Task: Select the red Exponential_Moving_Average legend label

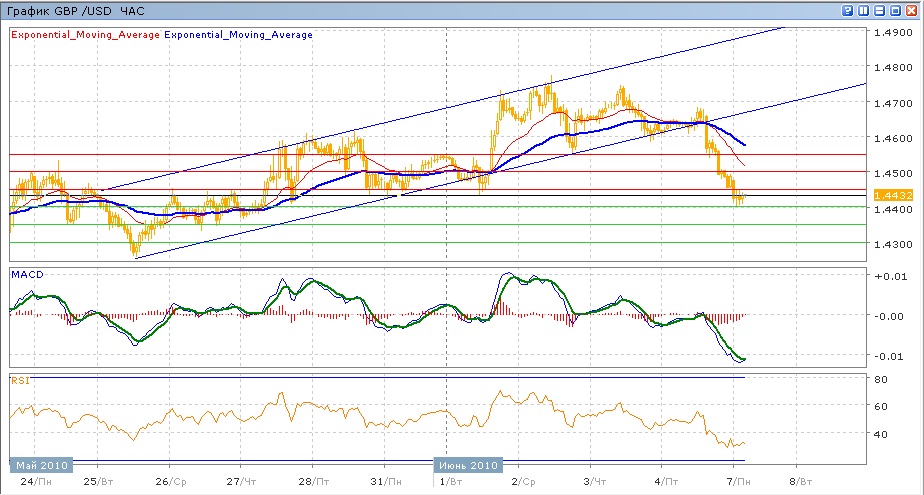Action: pyautogui.click(x=84, y=34)
